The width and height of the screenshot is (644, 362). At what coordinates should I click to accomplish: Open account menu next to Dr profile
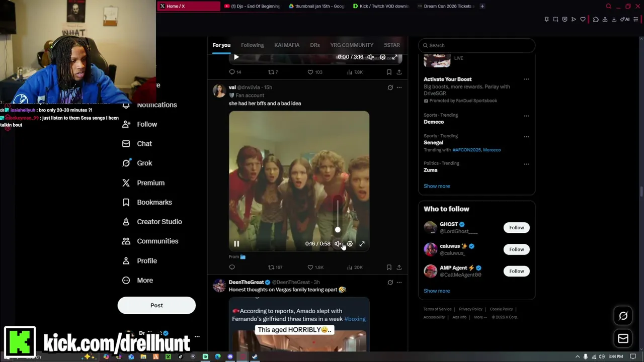[197, 336]
